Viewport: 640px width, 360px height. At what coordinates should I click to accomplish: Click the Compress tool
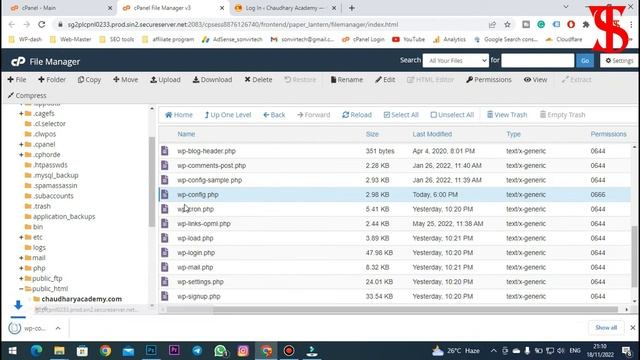(x=27, y=96)
